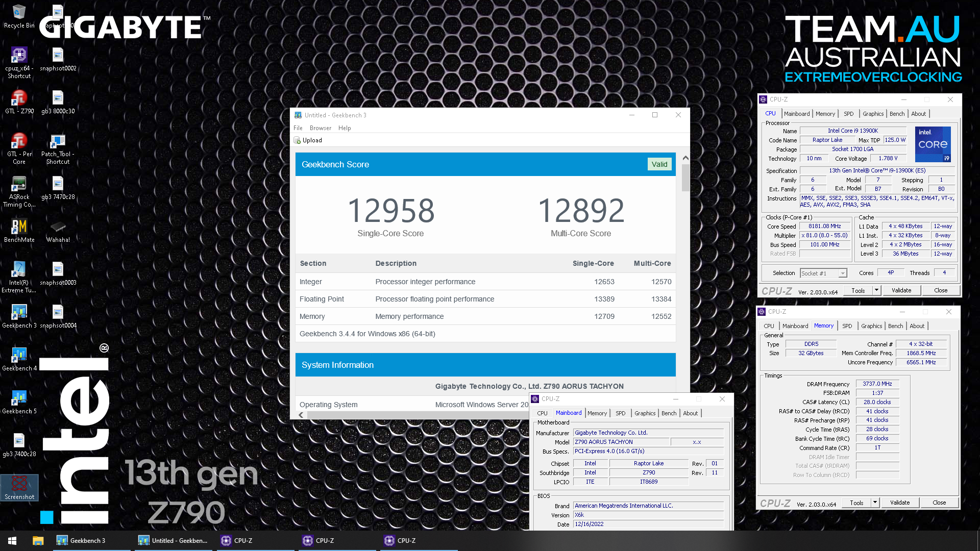The width and height of the screenshot is (980, 551).
Task: Open the Socket #1 selection dropdown
Action: coord(823,273)
